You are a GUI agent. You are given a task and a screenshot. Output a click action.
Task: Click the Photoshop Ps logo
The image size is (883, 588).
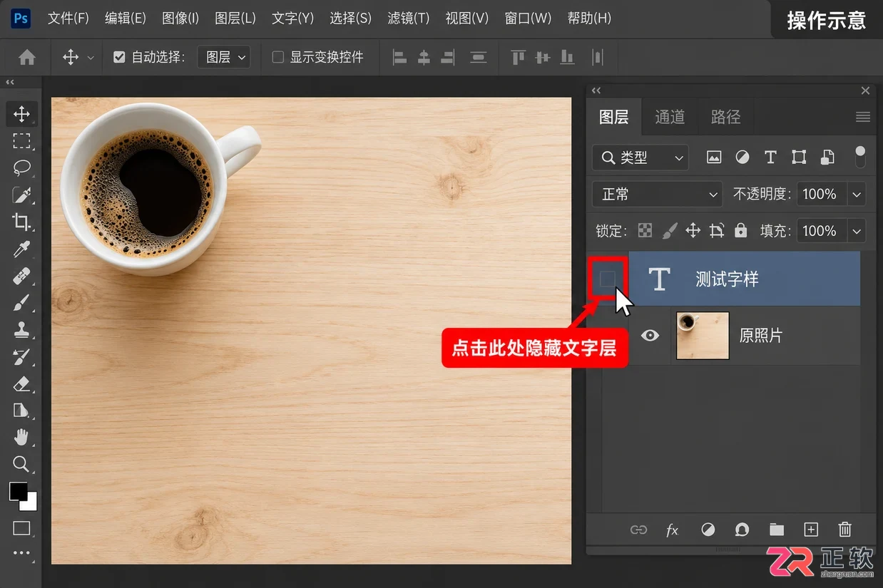pos(21,18)
